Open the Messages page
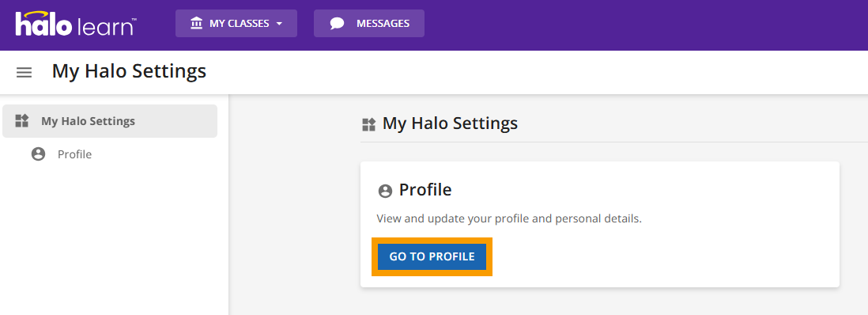Screen dimensions: 868x315 point(369,23)
